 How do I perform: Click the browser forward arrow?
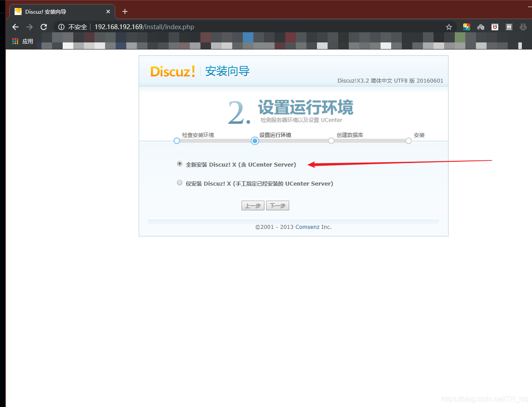[x=30, y=27]
